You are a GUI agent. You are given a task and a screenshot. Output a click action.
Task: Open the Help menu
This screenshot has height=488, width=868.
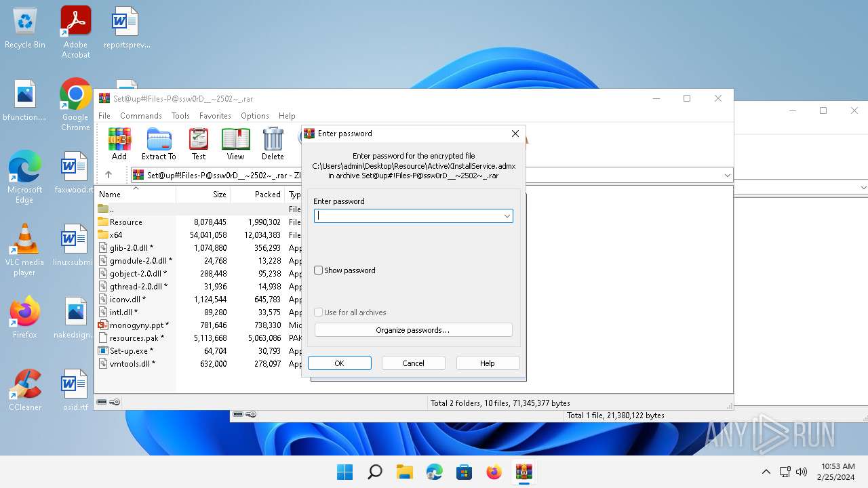(x=287, y=116)
